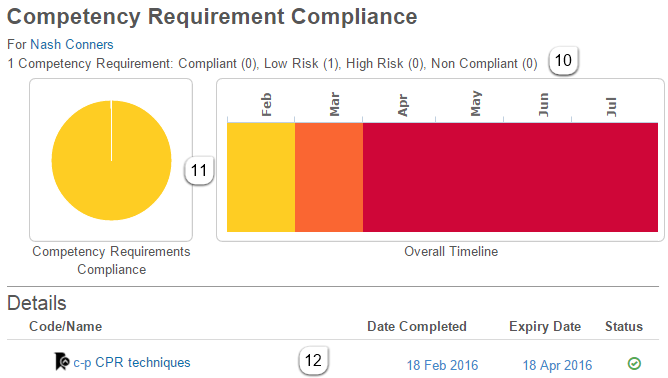Click the Code/Name column header
The width and height of the screenshot is (668, 378).
click(66, 326)
